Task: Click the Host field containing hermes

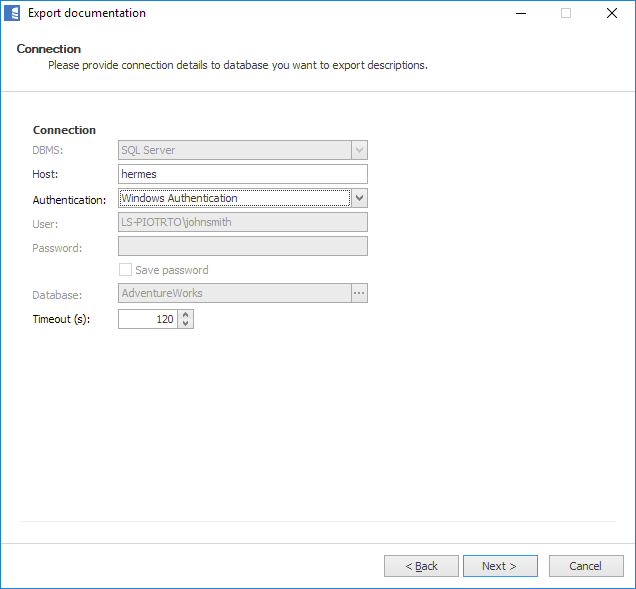Action: point(243,175)
